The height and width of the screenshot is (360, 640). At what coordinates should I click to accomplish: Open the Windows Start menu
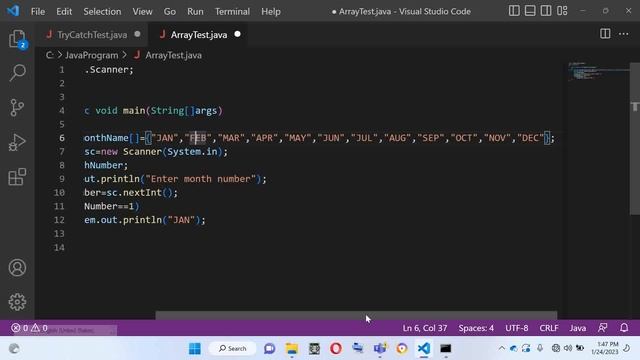coord(195,349)
